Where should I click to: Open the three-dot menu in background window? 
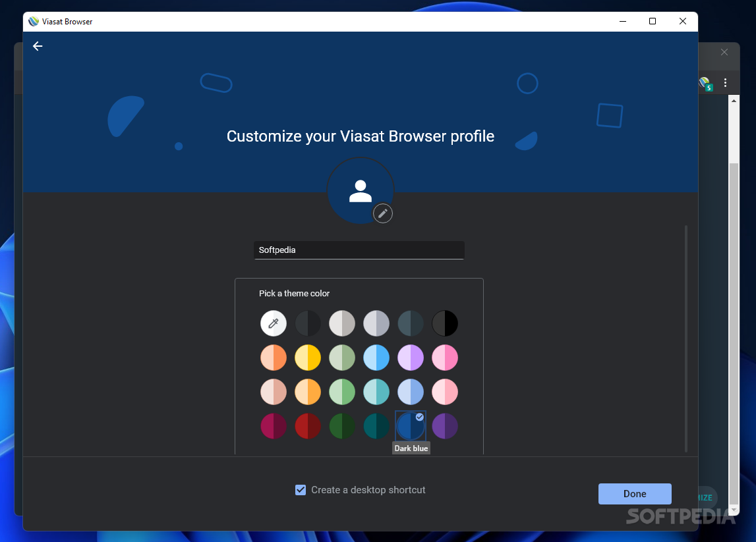(725, 83)
